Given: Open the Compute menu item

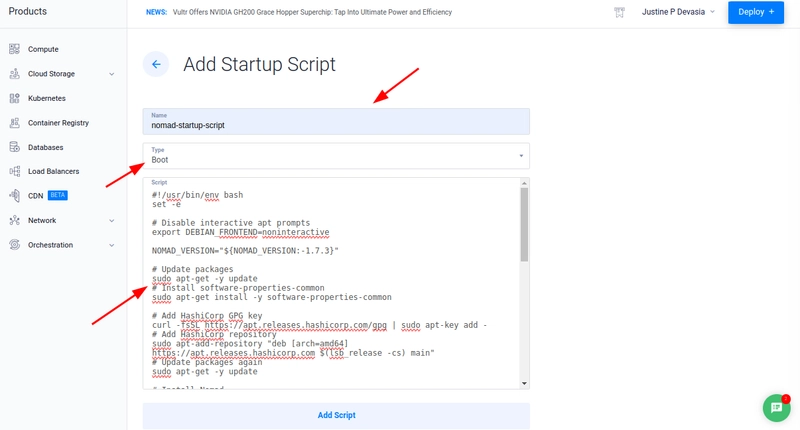Looking at the screenshot, I should point(43,49).
